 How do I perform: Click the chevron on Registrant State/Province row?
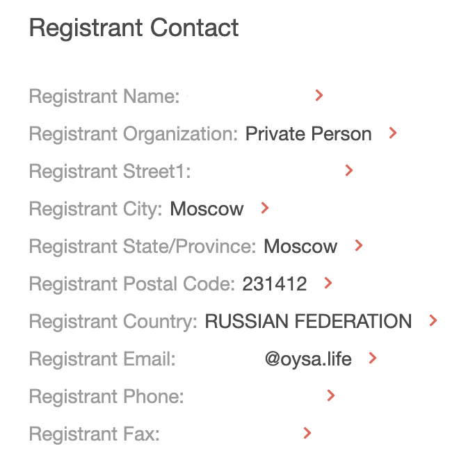coord(359,246)
